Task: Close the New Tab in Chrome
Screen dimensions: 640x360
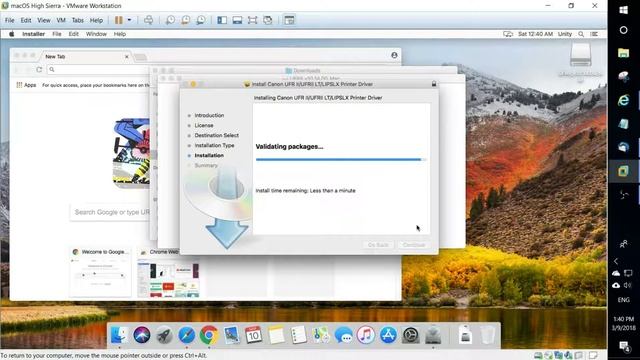Action: 127,57
